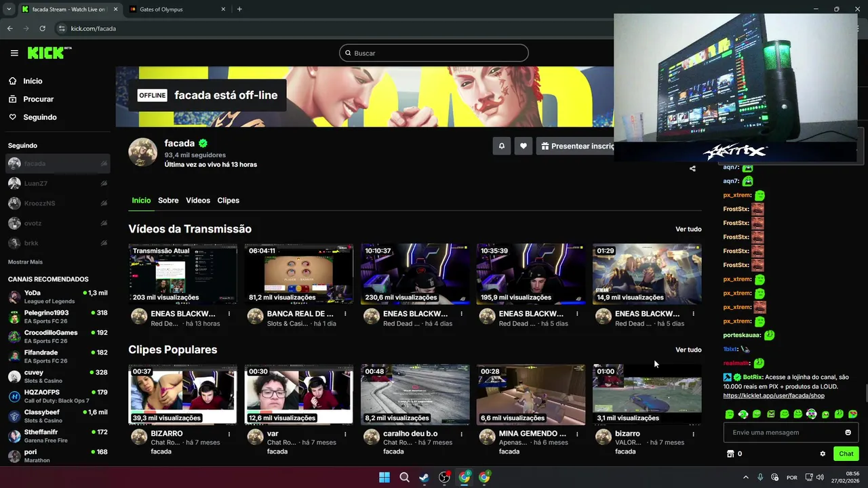Open options menu for MINA GEMENDO clip

(x=577, y=434)
